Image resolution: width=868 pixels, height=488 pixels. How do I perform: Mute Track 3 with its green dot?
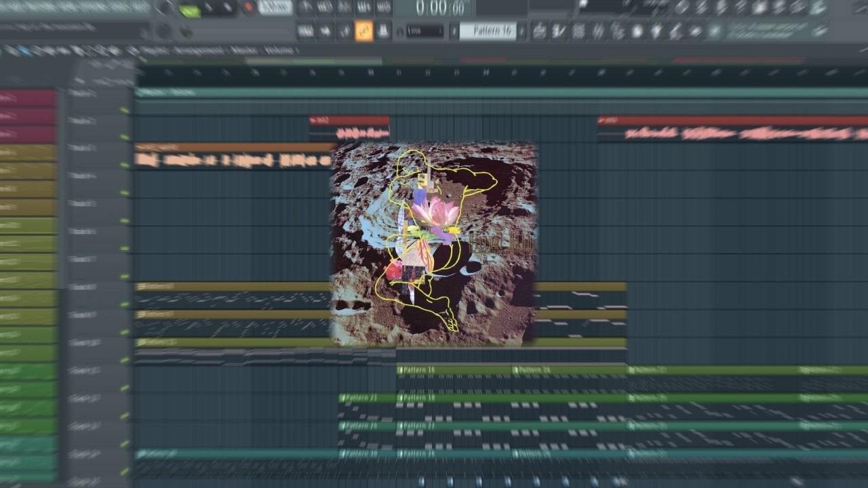[125, 165]
